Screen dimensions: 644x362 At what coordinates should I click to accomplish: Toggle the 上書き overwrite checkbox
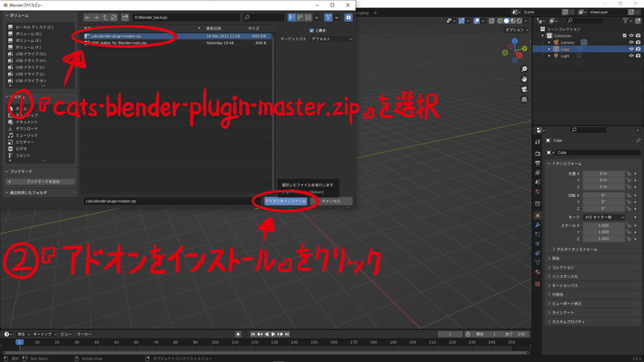(x=312, y=31)
